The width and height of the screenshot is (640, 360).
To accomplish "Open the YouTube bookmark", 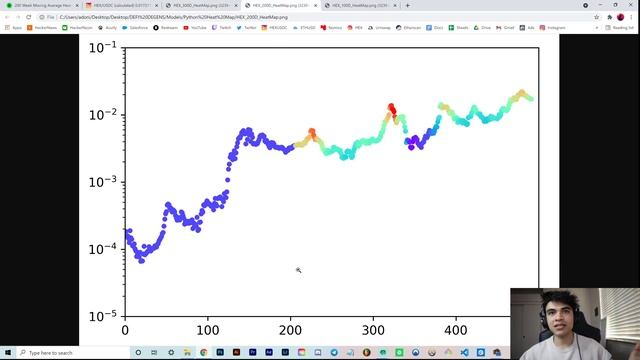I will 194,28.
